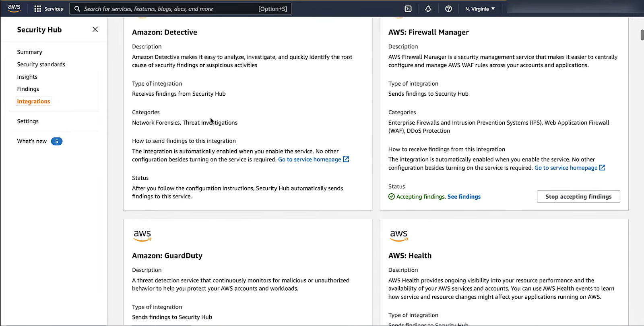Image resolution: width=644 pixels, height=326 pixels.
Task: Click 'Sends findings to Security Hub' in Firewall Manager
Action: 428,94
